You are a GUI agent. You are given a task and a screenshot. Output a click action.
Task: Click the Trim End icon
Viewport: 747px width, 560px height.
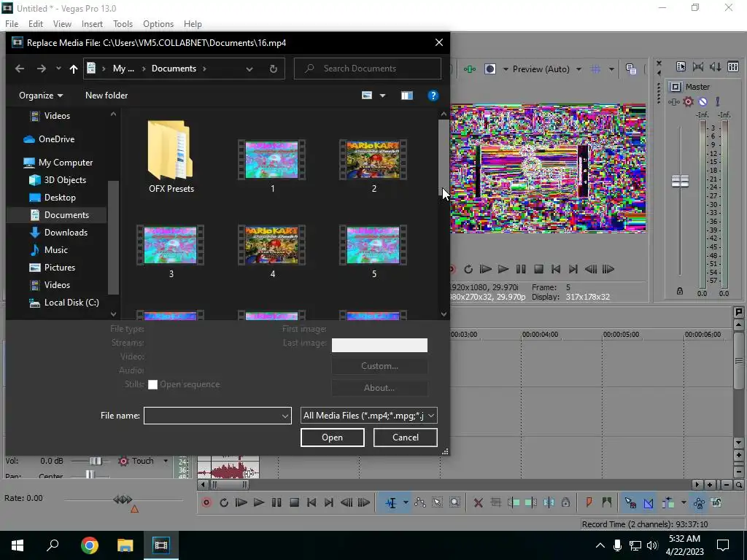(x=531, y=502)
